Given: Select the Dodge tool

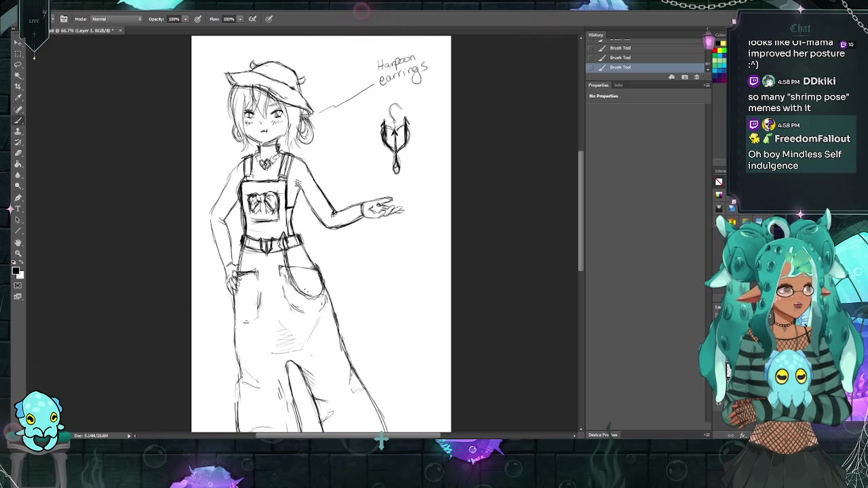Looking at the screenshot, I should pyautogui.click(x=18, y=186).
